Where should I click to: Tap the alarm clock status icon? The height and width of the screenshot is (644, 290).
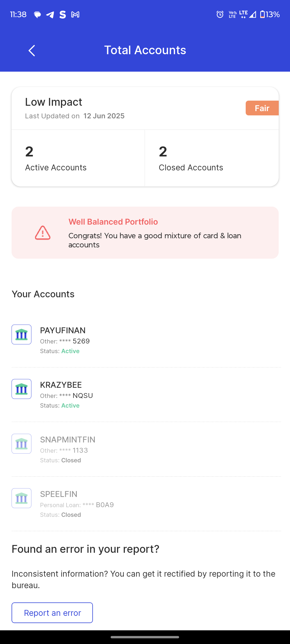pyautogui.click(x=220, y=14)
